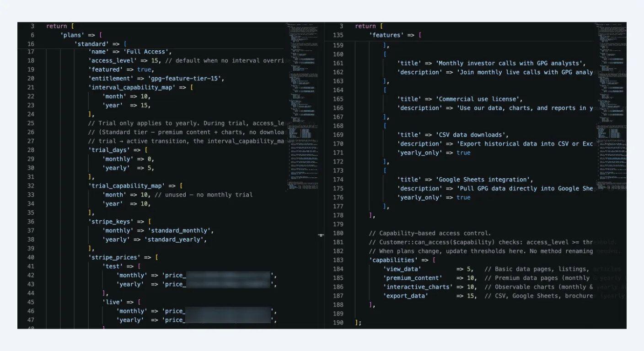The height and width of the screenshot is (351, 644).
Task: Click the 'Google Sheets integration' title string
Action: 483,180
